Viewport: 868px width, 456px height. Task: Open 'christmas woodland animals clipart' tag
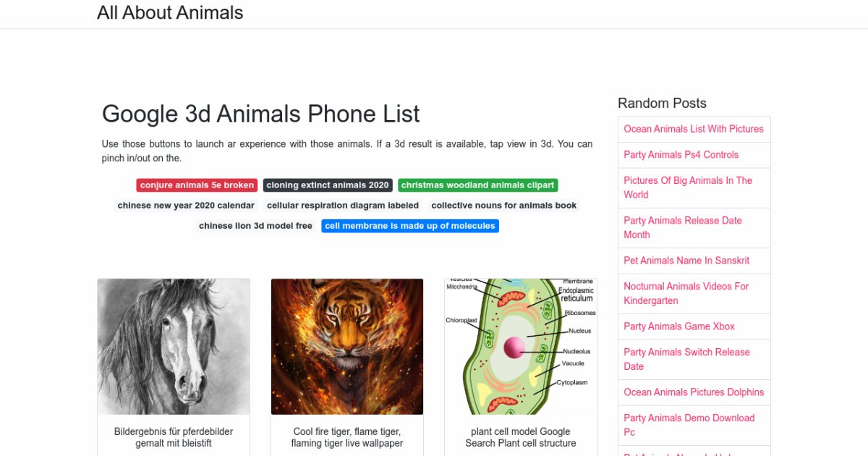click(x=478, y=185)
